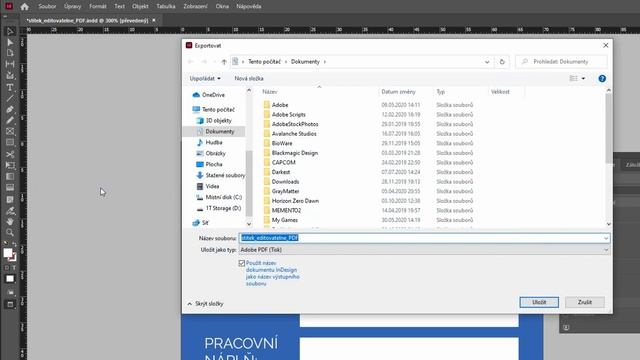The height and width of the screenshot is (360, 640).
Task: Apply formatting to text toggle icon
Action: pos(14,268)
